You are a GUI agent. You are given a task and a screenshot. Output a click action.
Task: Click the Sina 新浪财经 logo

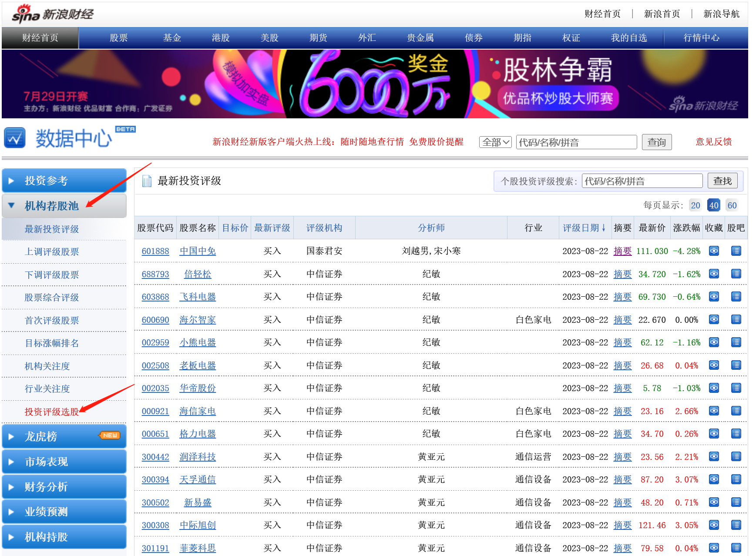[x=53, y=14]
